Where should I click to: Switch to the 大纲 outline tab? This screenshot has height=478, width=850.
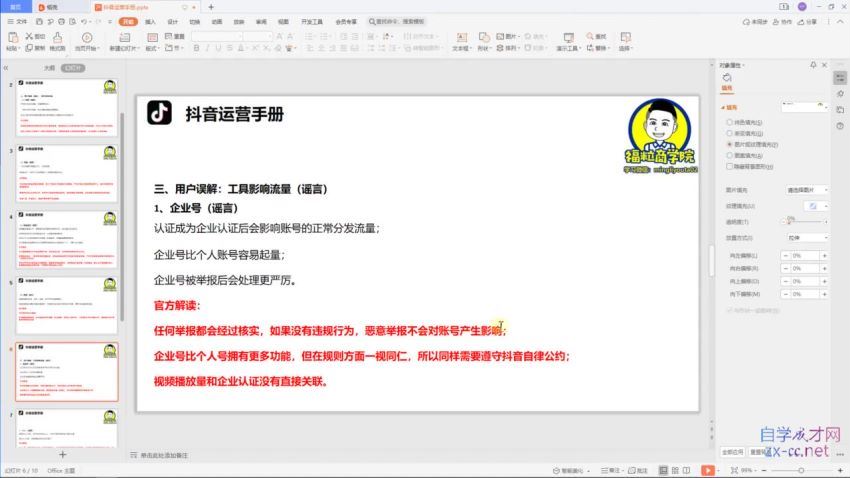coord(48,68)
